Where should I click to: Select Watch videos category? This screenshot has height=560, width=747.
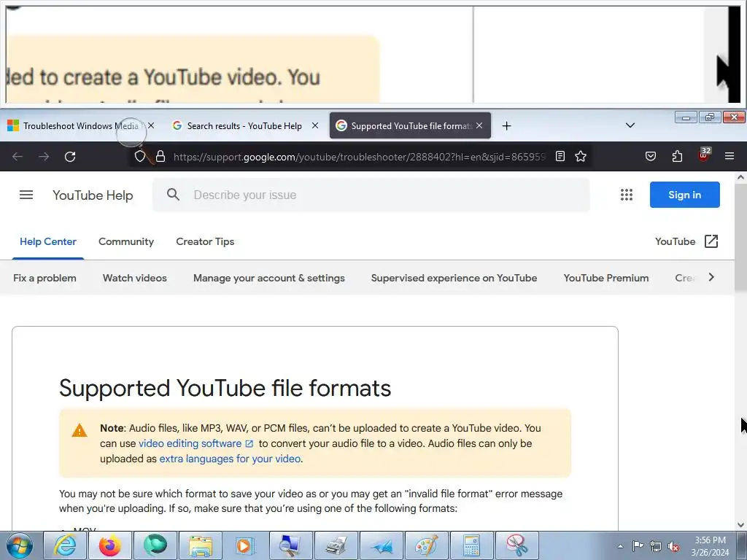[135, 278]
